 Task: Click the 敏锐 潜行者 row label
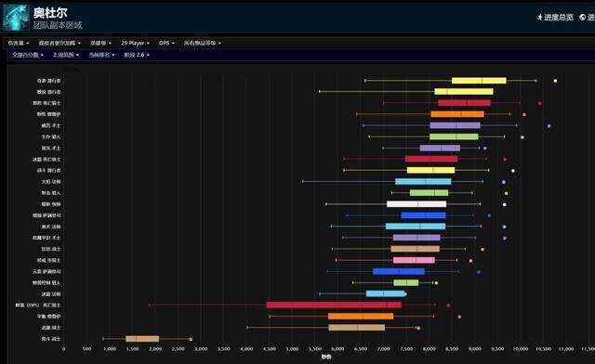48,92
